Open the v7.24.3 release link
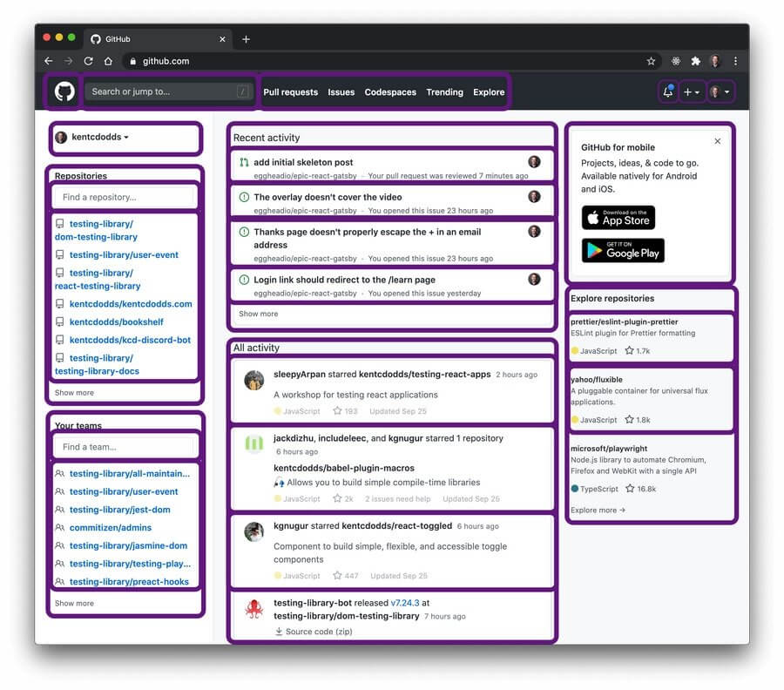The height and width of the screenshot is (690, 784). click(x=405, y=603)
